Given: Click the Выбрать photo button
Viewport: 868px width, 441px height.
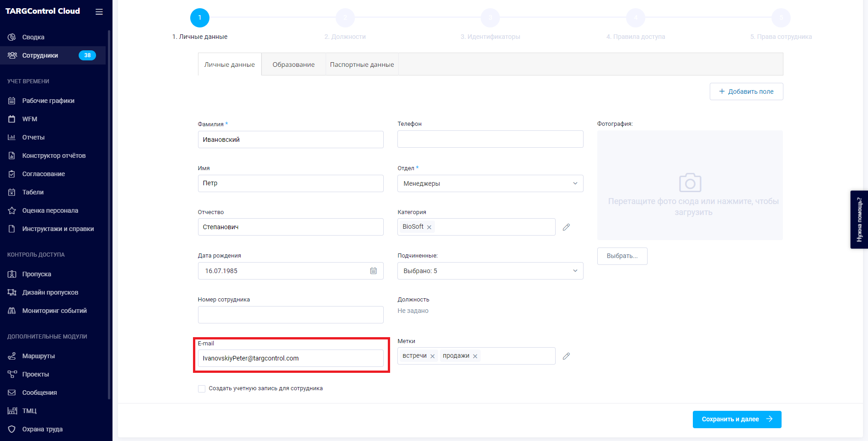Looking at the screenshot, I should click(x=622, y=256).
